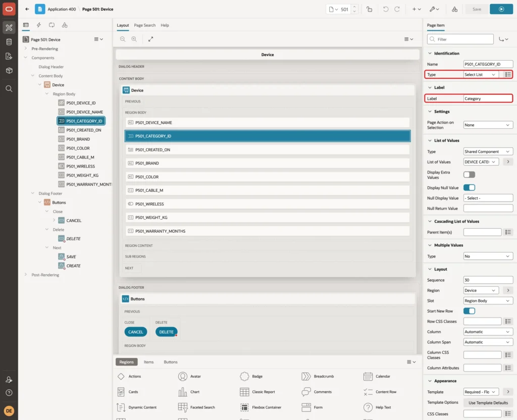Switch gallery to Buttons tab
Screen dimensions: 517x420
click(x=171, y=362)
